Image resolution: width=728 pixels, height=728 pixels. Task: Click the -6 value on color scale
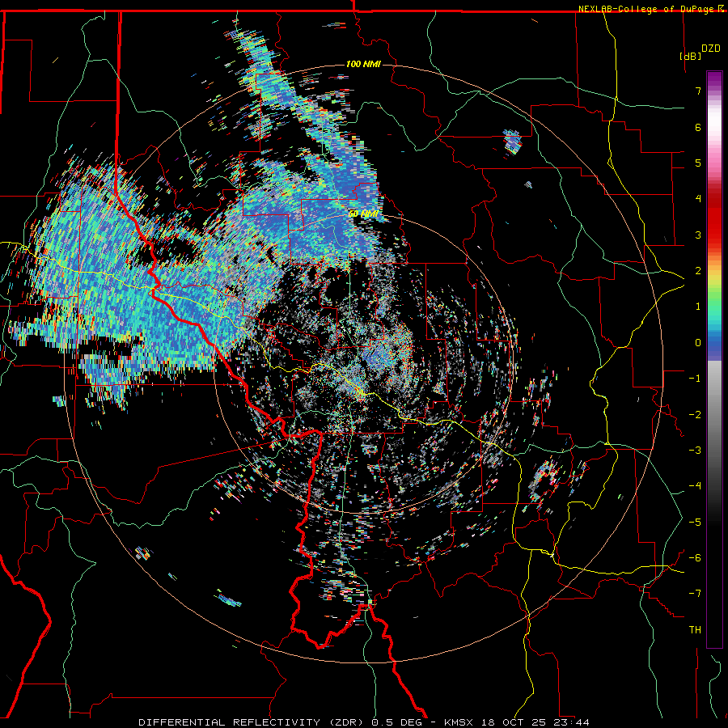point(695,558)
